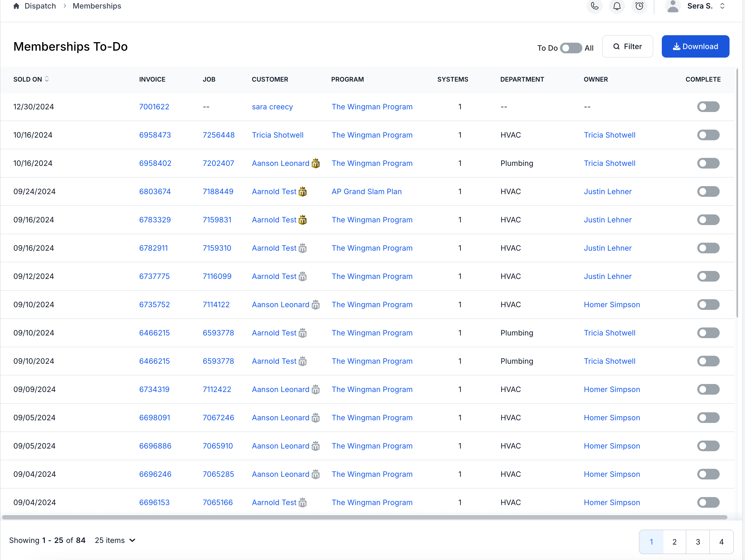Click gray membership badge on invoice 6737775 row

pos(302,277)
